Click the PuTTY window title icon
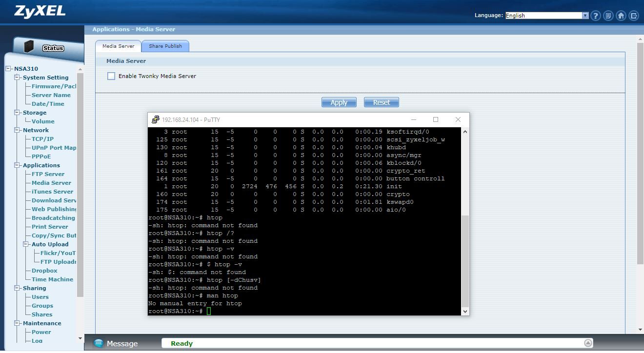 point(155,119)
